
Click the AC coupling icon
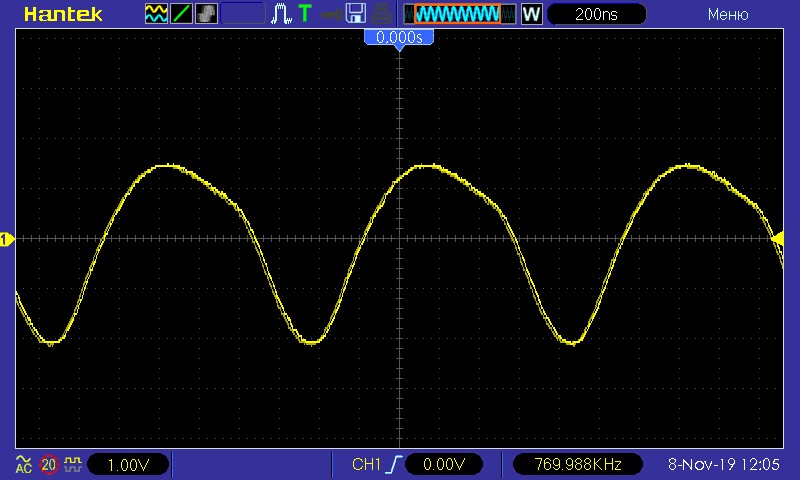[23, 464]
